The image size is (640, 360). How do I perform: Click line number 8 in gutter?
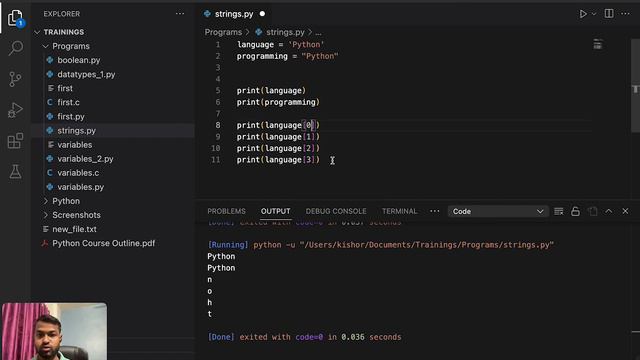218,125
